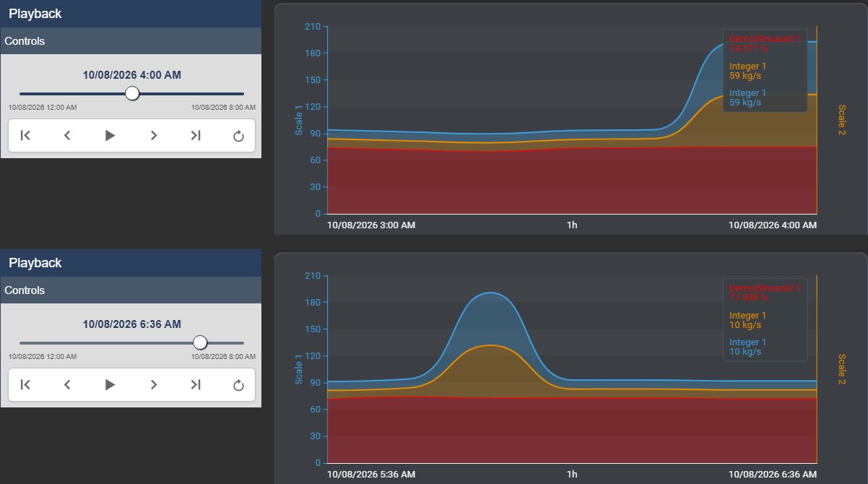
Task: Click 12:00 AM range start under top slider
Action: tap(43, 107)
